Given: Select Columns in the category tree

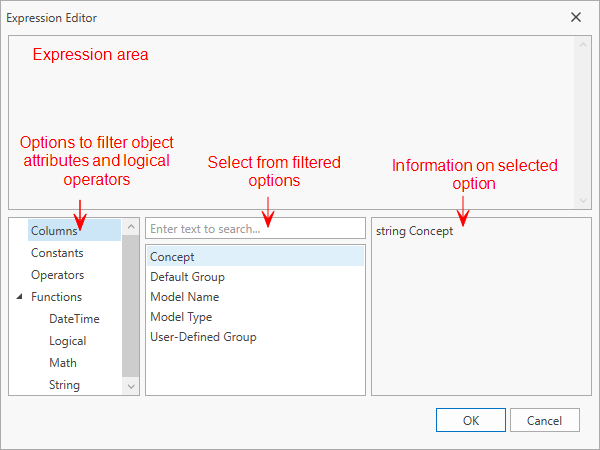Looking at the screenshot, I should [54, 231].
